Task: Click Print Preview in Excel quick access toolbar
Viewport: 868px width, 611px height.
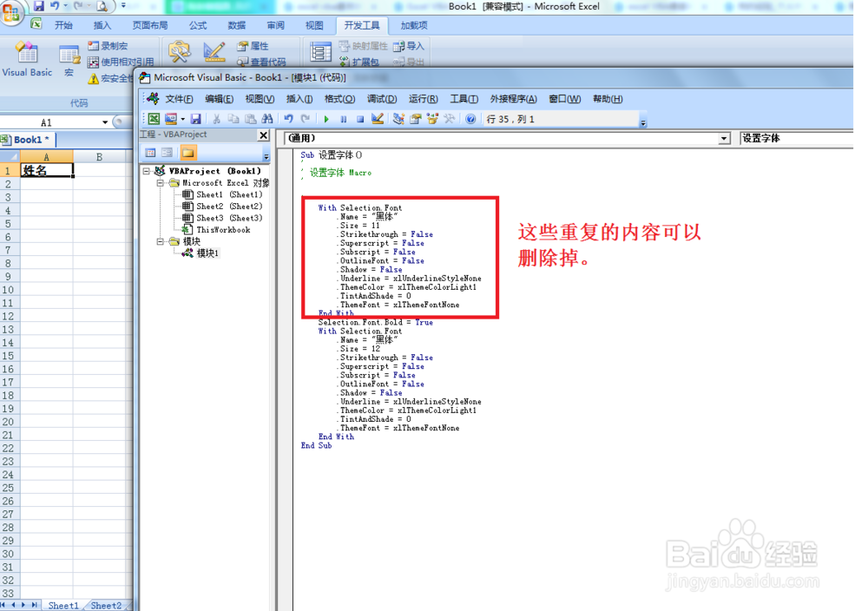Action: pyautogui.click(x=102, y=7)
